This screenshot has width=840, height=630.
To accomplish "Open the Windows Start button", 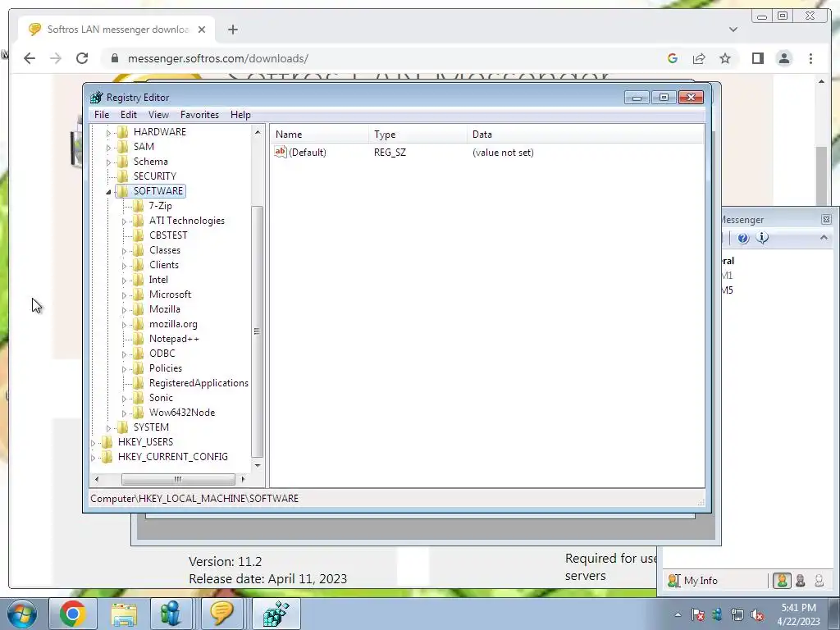I will [x=21, y=614].
